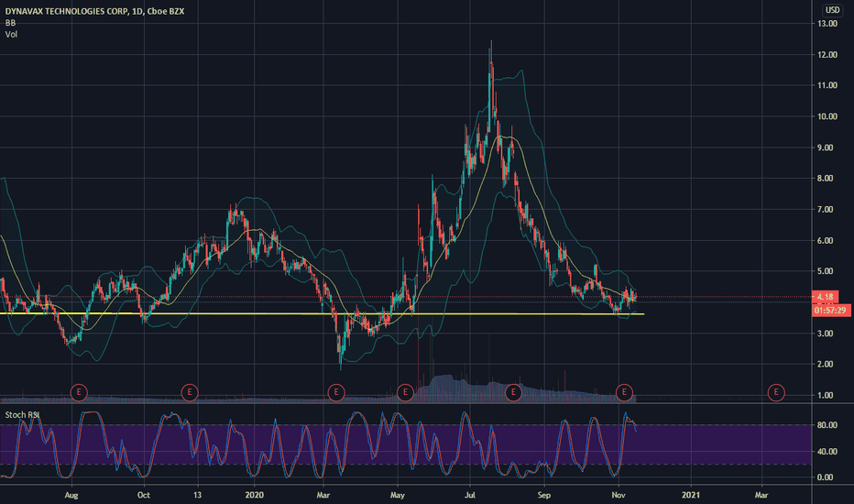The height and width of the screenshot is (504, 854).
Task: Click the Jul time axis label
Action: 469,495
